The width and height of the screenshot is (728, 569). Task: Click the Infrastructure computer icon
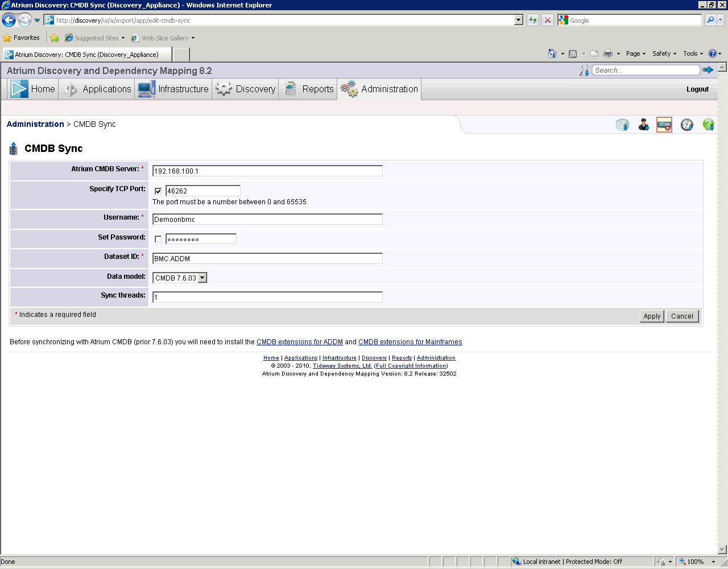pos(146,89)
